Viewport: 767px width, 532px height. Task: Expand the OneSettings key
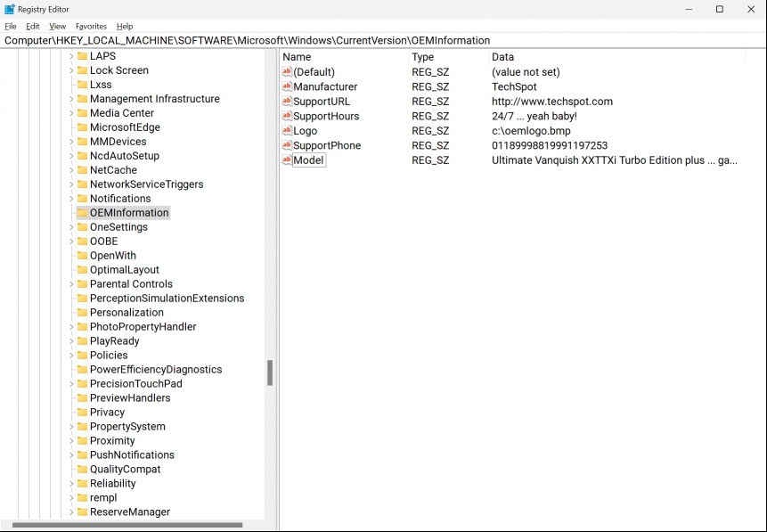[71, 226]
